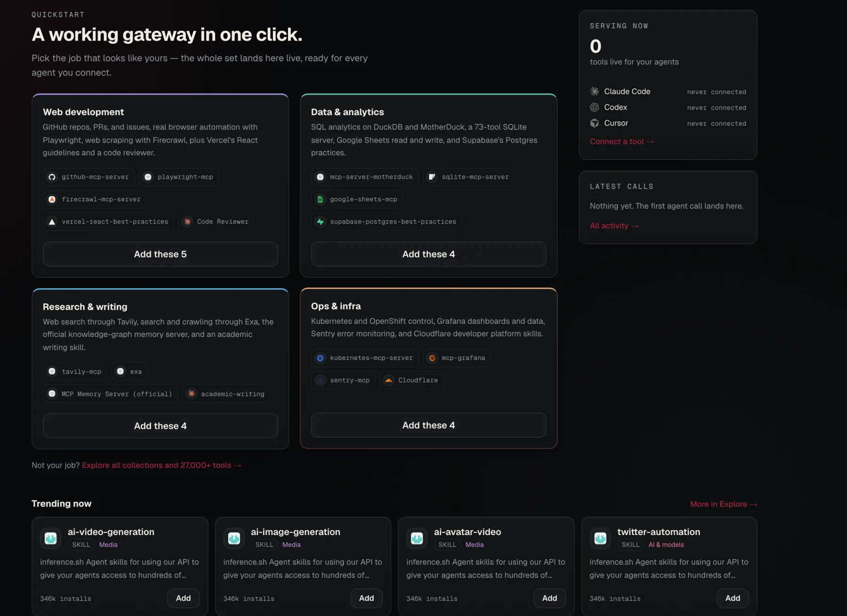Click the playwright-mcp chip icon
This screenshot has width=847, height=616.
[148, 177]
